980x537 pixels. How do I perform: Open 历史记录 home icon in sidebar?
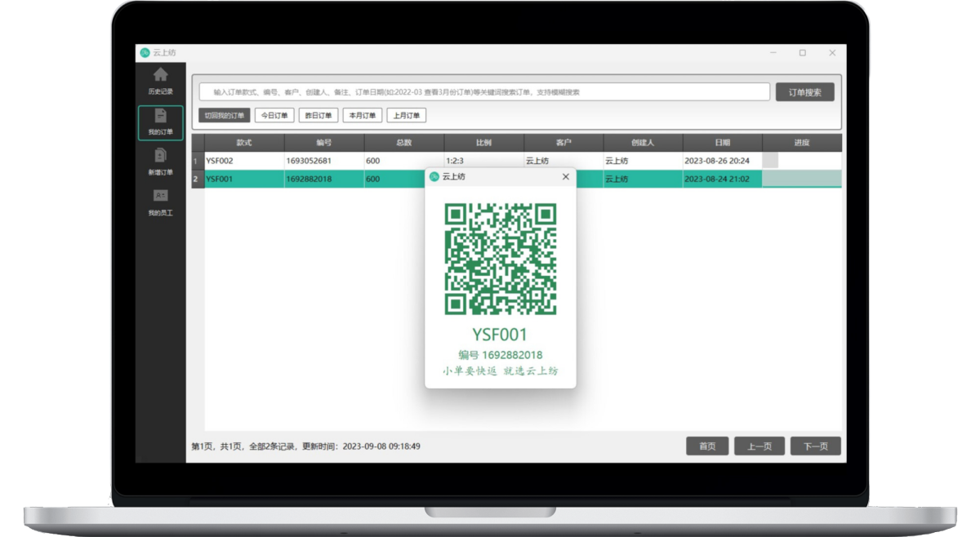160,75
